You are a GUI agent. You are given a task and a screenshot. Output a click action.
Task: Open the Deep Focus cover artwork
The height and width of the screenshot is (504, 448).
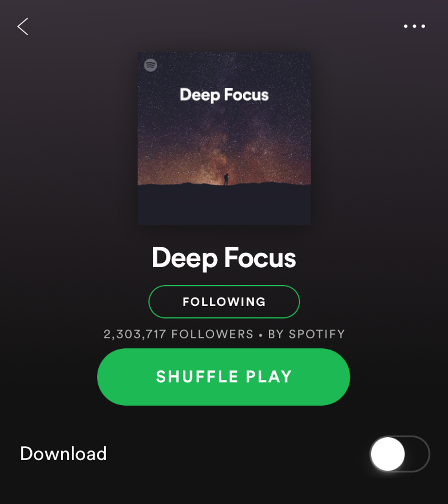point(224,138)
